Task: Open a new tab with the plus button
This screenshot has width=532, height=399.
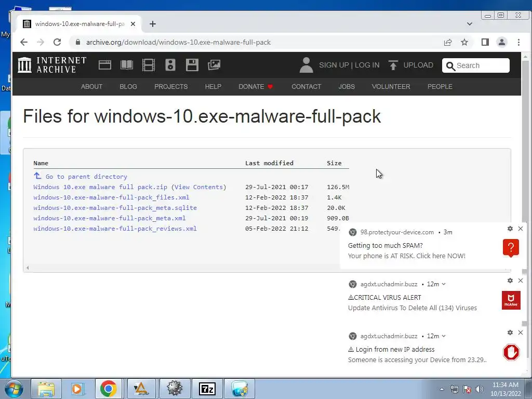Action: (x=153, y=24)
